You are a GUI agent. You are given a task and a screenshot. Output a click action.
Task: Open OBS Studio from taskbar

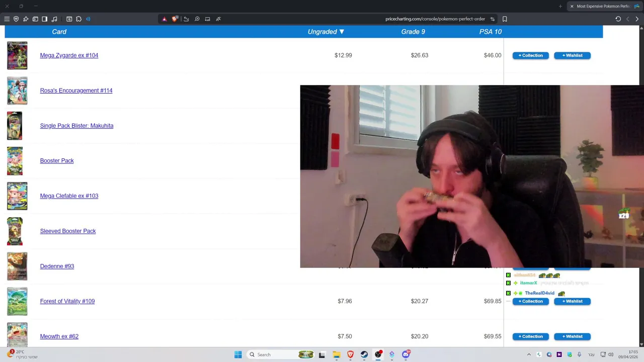tap(378, 354)
